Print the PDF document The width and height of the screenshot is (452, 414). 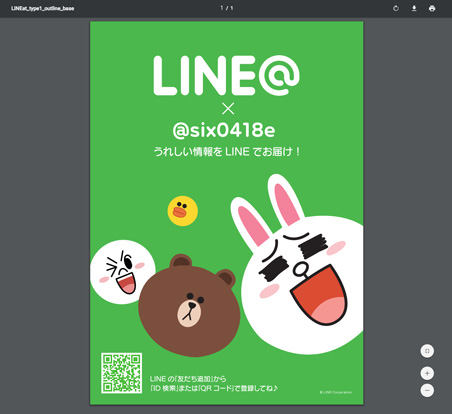432,8
